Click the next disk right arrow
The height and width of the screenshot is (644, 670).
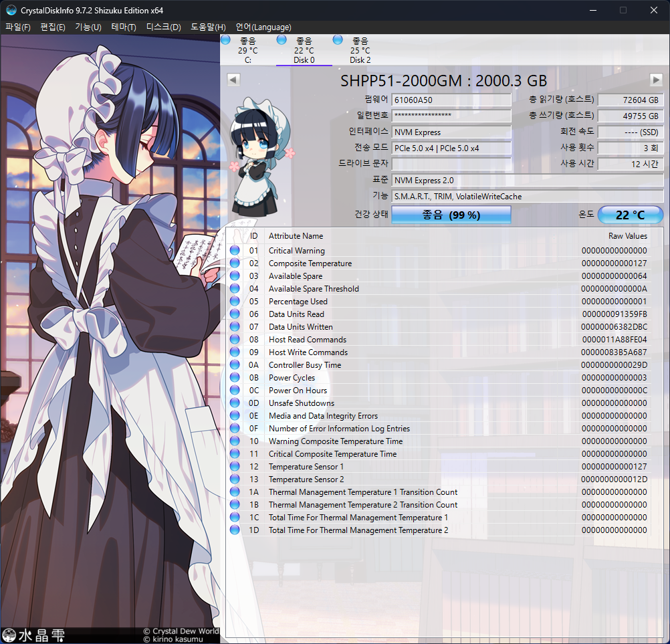[656, 80]
